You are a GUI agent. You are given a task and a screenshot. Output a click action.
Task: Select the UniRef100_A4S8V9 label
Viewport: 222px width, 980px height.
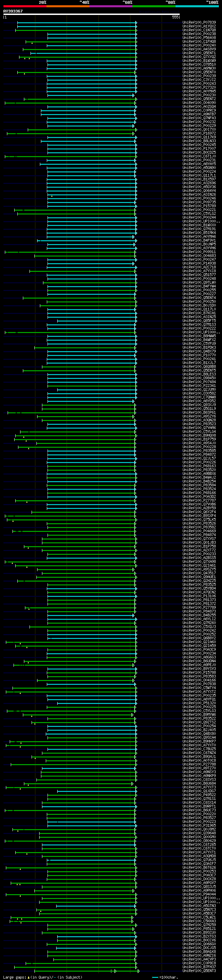pos(199,49)
